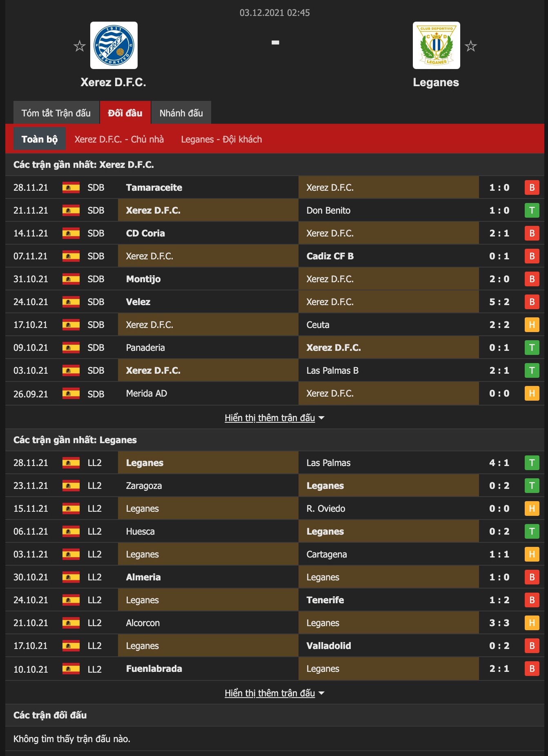Click the 4 : 1 score of Las Palmas match
The image size is (548, 756).
[x=499, y=463]
